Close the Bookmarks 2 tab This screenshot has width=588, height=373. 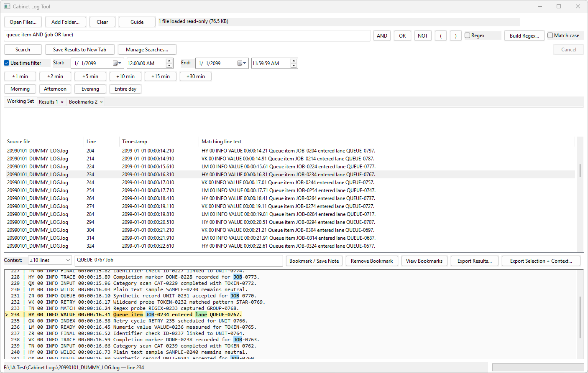[101, 102]
